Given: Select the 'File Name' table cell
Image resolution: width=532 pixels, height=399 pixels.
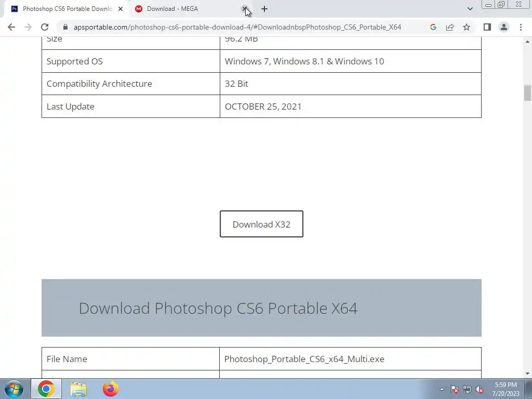Looking at the screenshot, I should pyautogui.click(x=130, y=358).
